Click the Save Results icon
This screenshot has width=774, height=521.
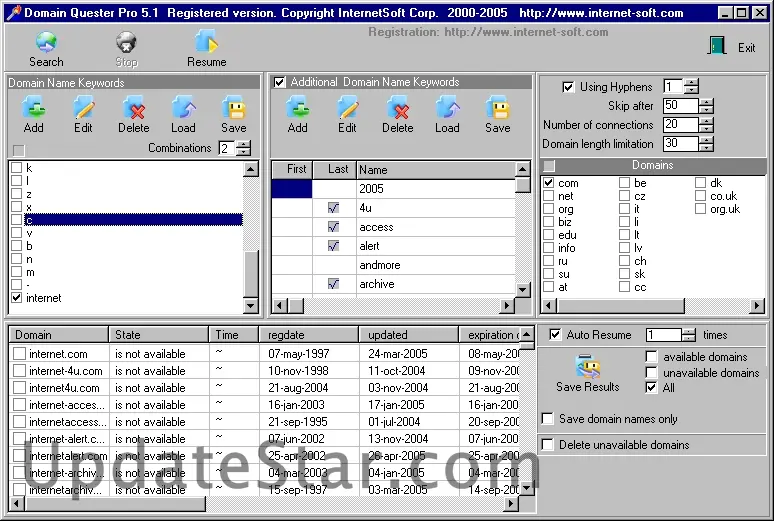[587, 368]
